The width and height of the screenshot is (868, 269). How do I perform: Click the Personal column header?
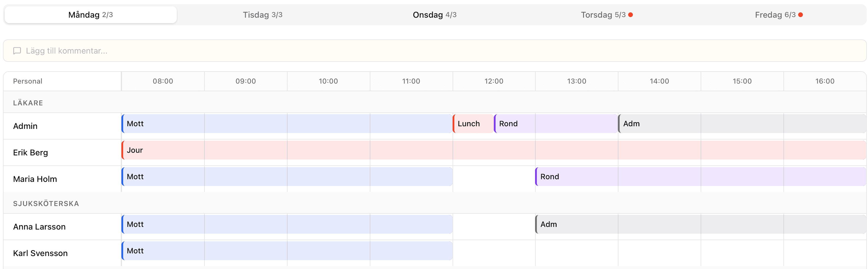coord(28,81)
